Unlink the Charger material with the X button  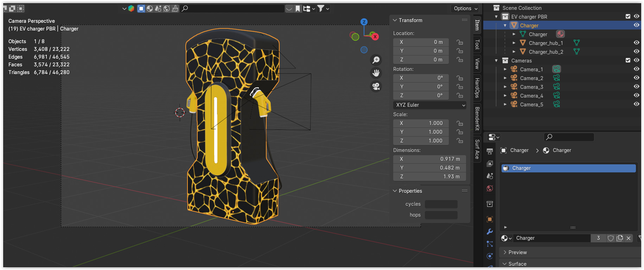point(629,238)
